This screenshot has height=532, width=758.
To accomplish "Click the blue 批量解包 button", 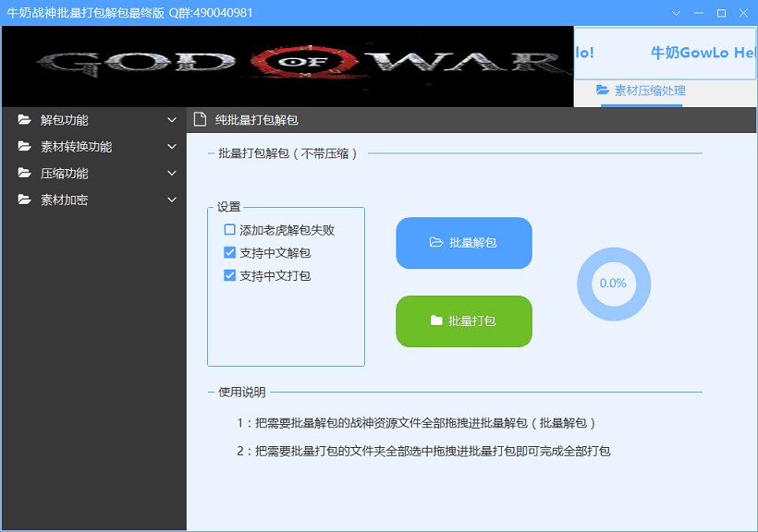I will point(464,243).
